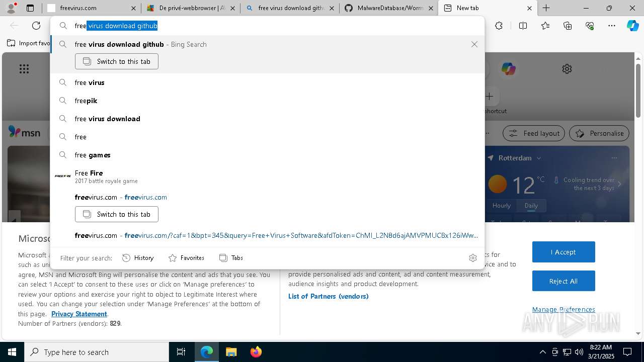The image size is (644, 362).
Task: Open Split screen icon in toolbar
Action: pos(523,26)
